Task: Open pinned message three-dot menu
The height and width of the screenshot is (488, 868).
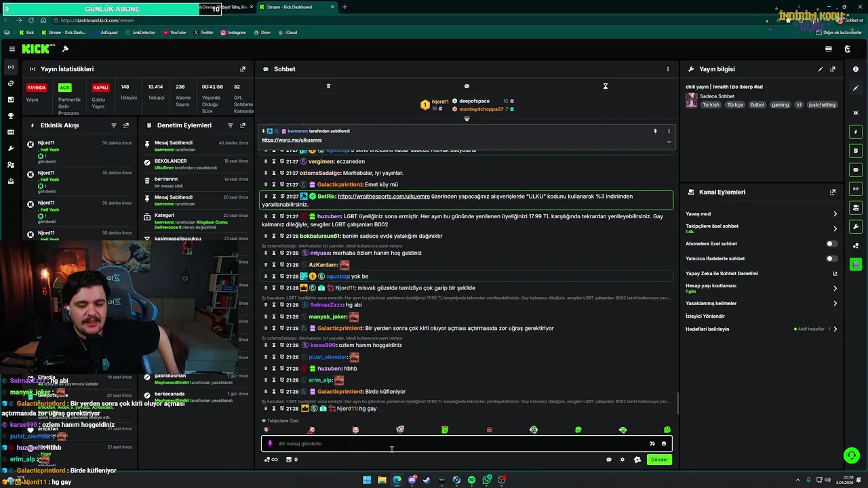Action: 669,131
